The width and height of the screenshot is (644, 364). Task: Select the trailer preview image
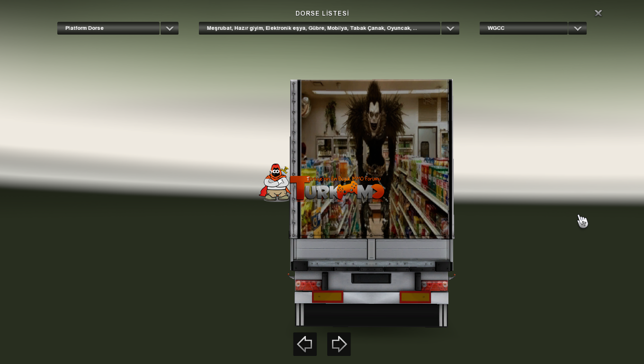372,203
